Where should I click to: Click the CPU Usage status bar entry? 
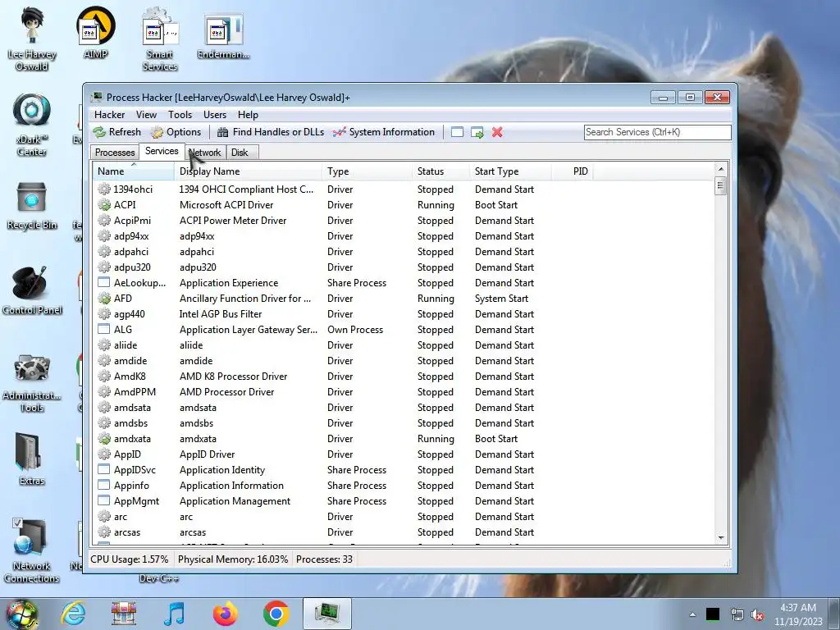click(x=130, y=559)
